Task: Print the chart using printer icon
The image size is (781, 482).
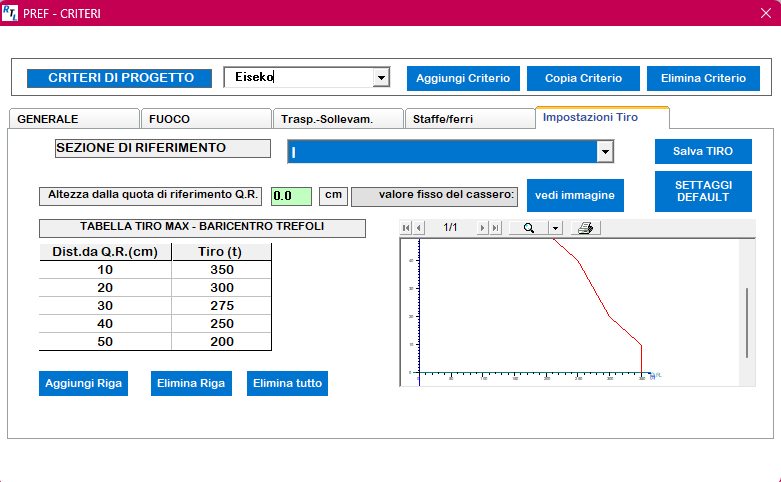Action: [586, 228]
